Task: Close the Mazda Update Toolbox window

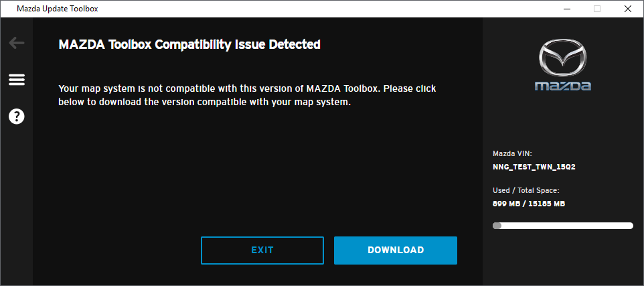Action: [628, 9]
